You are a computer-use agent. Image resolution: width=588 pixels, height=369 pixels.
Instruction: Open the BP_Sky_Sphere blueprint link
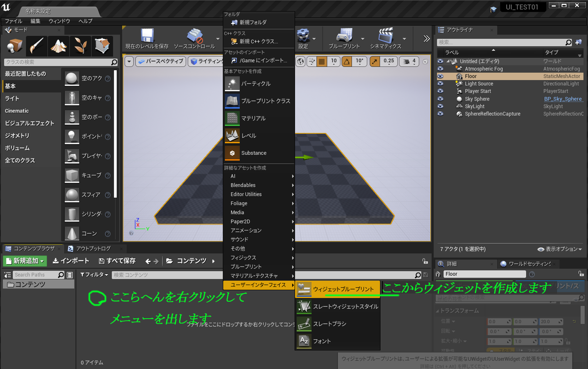[563, 99]
